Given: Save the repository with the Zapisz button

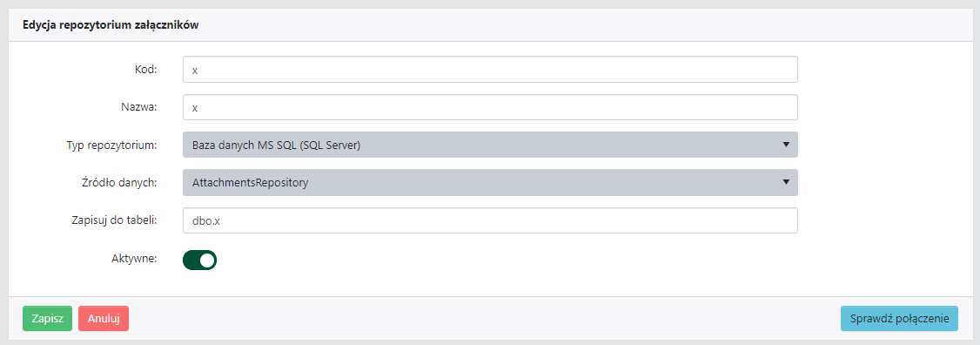Looking at the screenshot, I should pyautogui.click(x=48, y=318).
